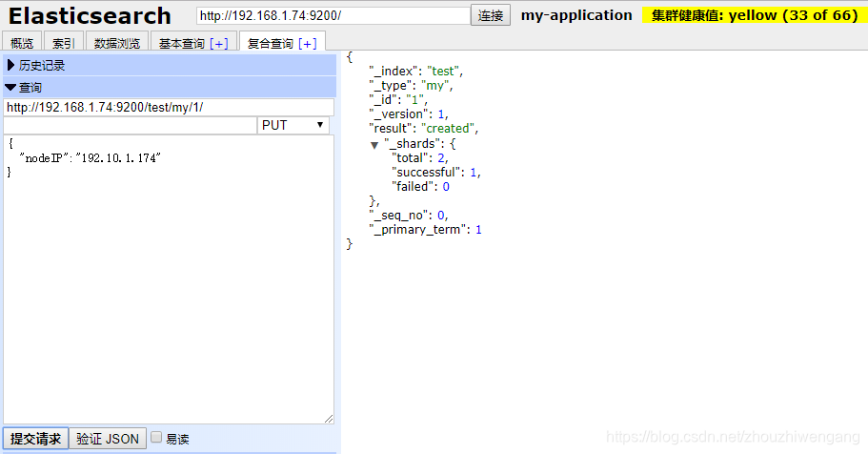Click the "_index" value "test"
This screenshot has height=454, width=868.
tap(443, 71)
